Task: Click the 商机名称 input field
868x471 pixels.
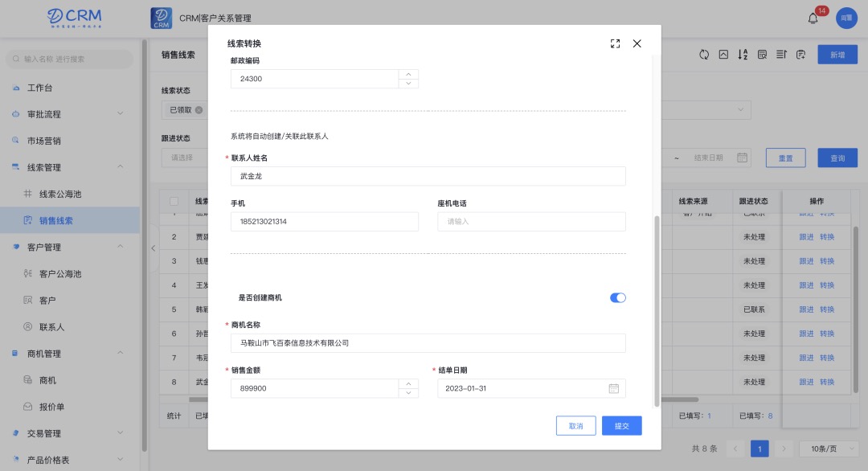Action: click(428, 343)
